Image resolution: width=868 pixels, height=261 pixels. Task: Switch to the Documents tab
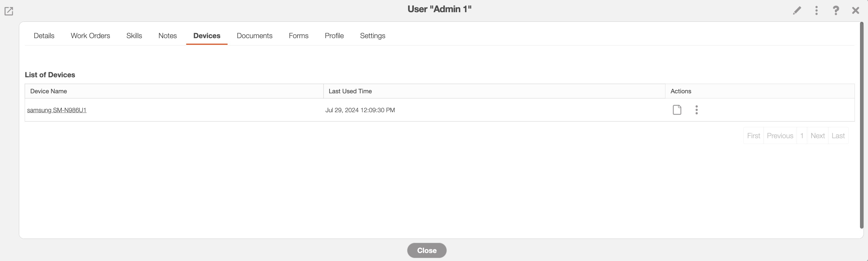[x=255, y=36]
